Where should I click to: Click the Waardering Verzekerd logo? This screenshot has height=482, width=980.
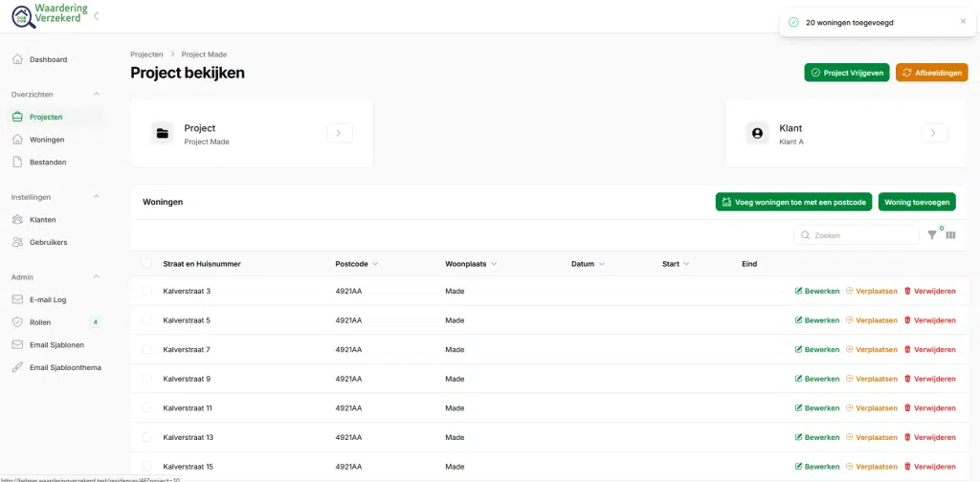tap(48, 15)
